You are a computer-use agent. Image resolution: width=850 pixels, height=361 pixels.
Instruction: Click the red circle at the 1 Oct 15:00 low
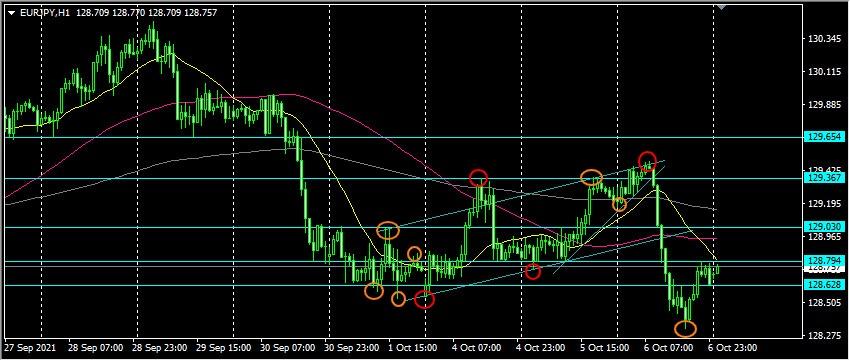[x=424, y=299]
